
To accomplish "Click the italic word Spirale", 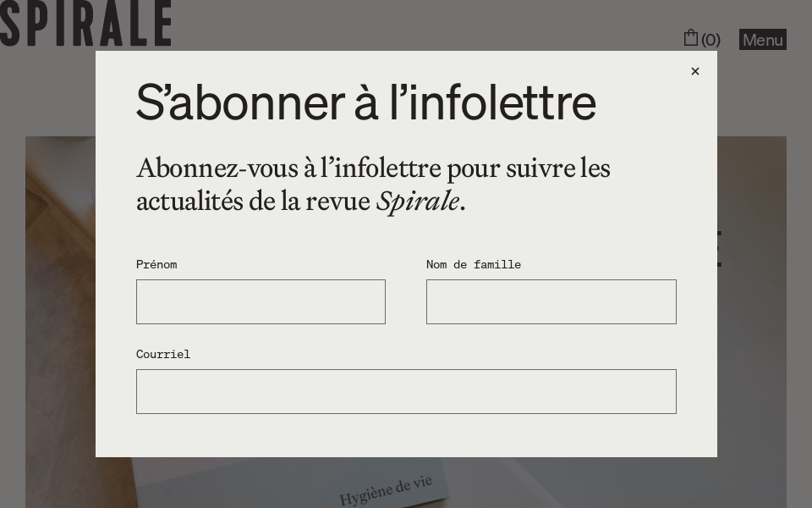I will pos(418,202).
